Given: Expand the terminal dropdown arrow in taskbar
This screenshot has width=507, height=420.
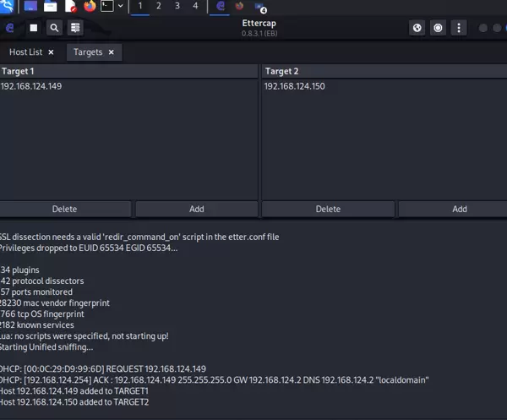Looking at the screenshot, I should [x=121, y=7].
